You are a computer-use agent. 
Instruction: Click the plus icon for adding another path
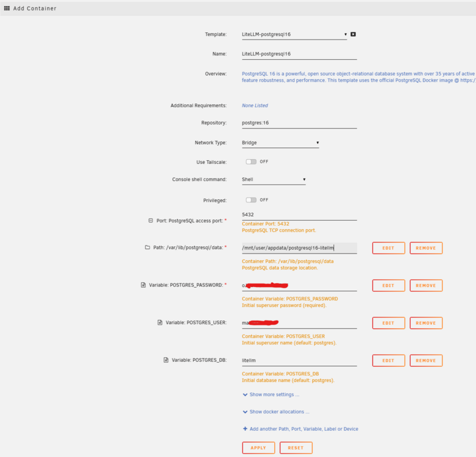[245, 429]
